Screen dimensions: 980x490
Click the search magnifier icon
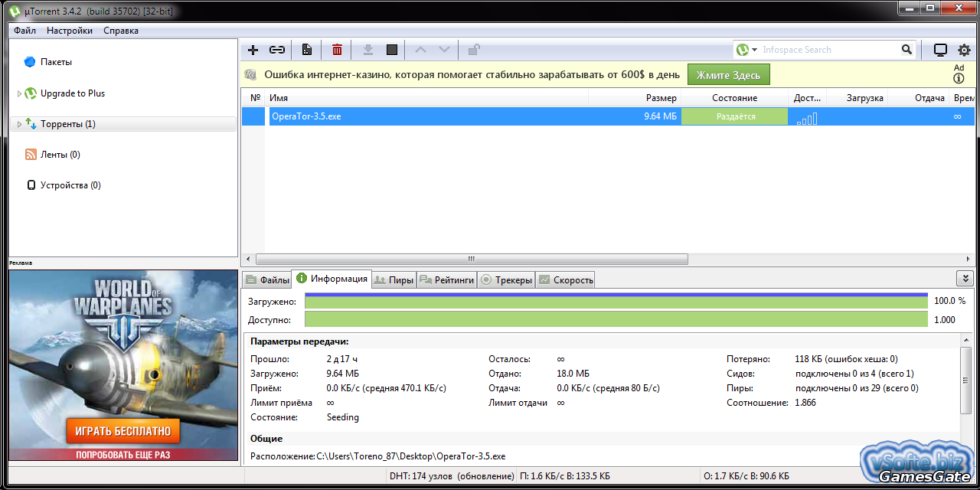click(906, 50)
